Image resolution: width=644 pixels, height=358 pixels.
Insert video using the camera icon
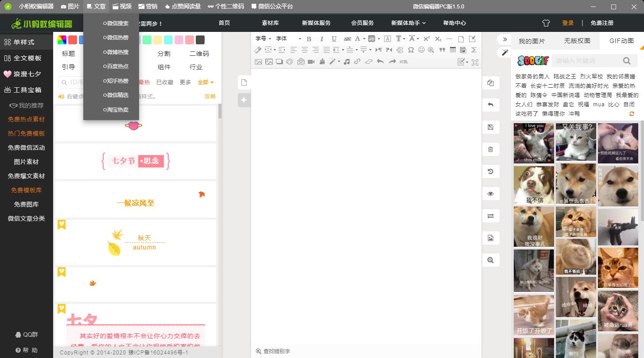[311, 62]
